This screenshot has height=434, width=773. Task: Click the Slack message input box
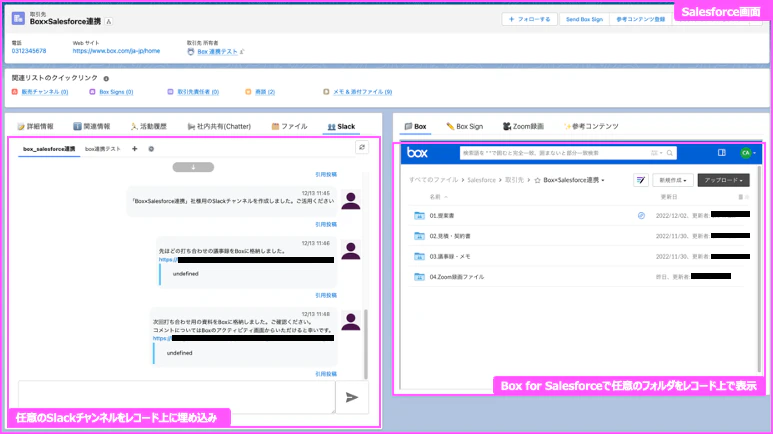[176, 397]
